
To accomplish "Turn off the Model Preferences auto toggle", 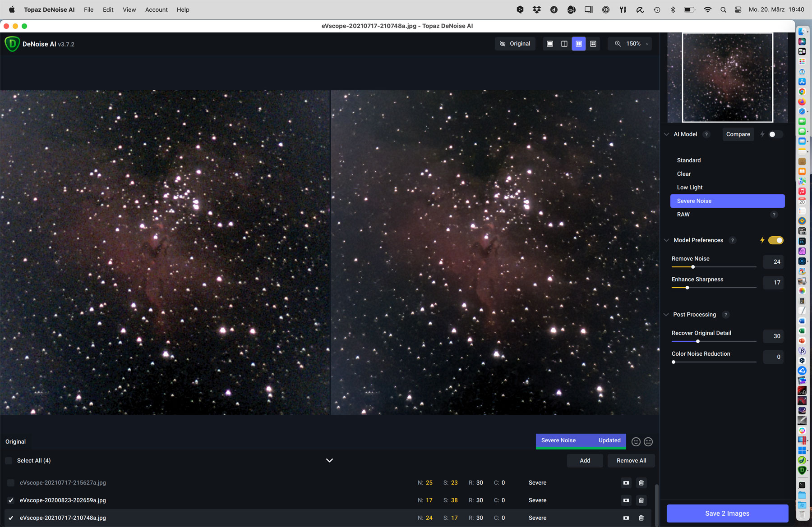I will point(776,240).
